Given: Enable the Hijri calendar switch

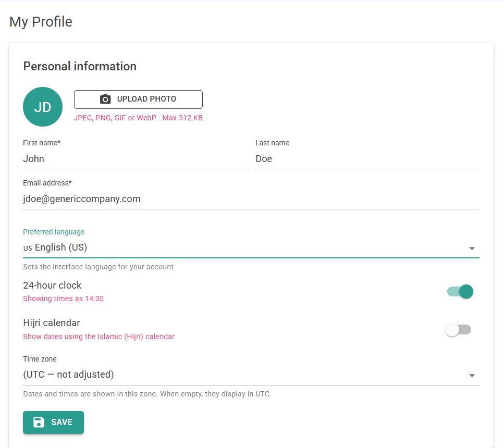Looking at the screenshot, I should 458,329.
